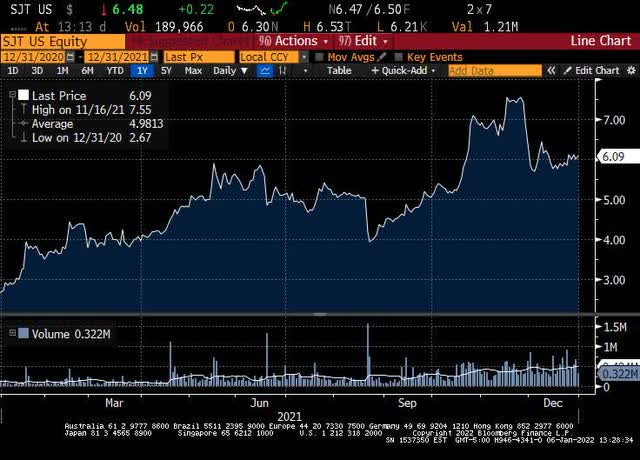Screen dimensions: 640x460
Task: Click the Average 4.9813 legend row
Action: [x=97, y=124]
